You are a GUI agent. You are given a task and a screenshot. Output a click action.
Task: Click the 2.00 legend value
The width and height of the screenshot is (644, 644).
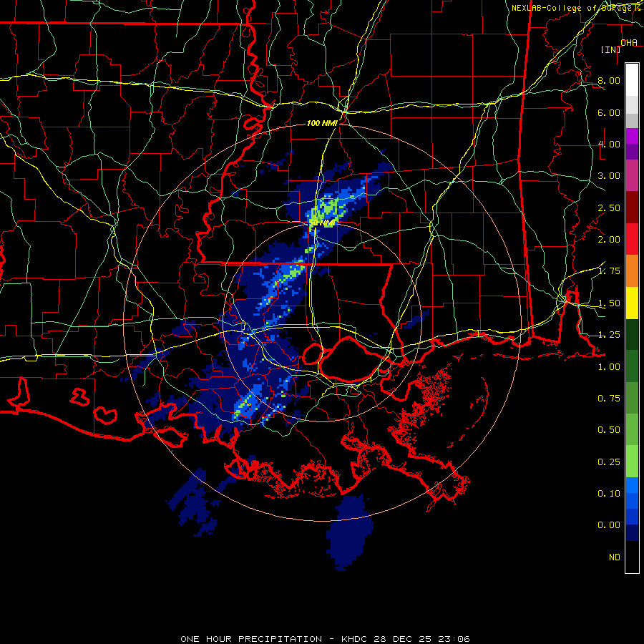coord(609,240)
